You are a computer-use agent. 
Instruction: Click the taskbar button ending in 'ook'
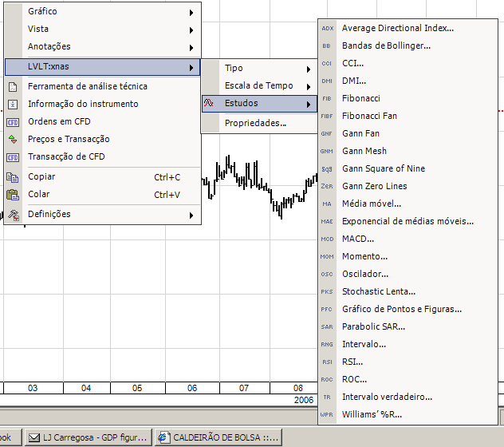pyautogui.click(x=10, y=437)
